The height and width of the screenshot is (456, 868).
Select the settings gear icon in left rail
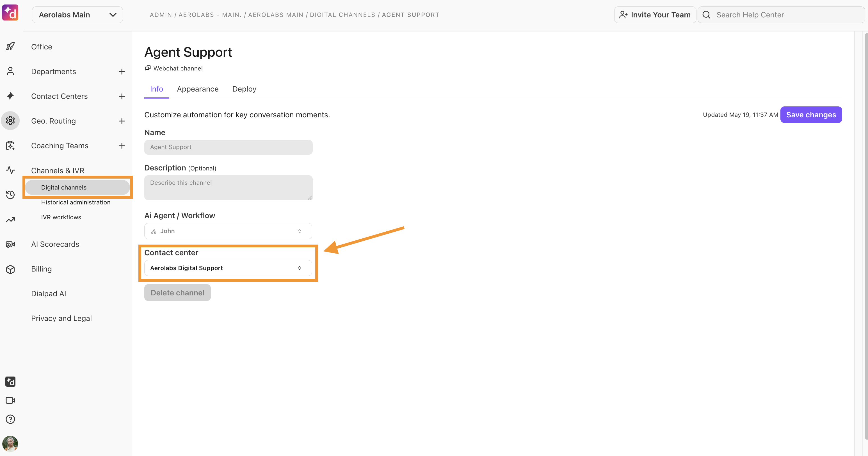coord(10,120)
